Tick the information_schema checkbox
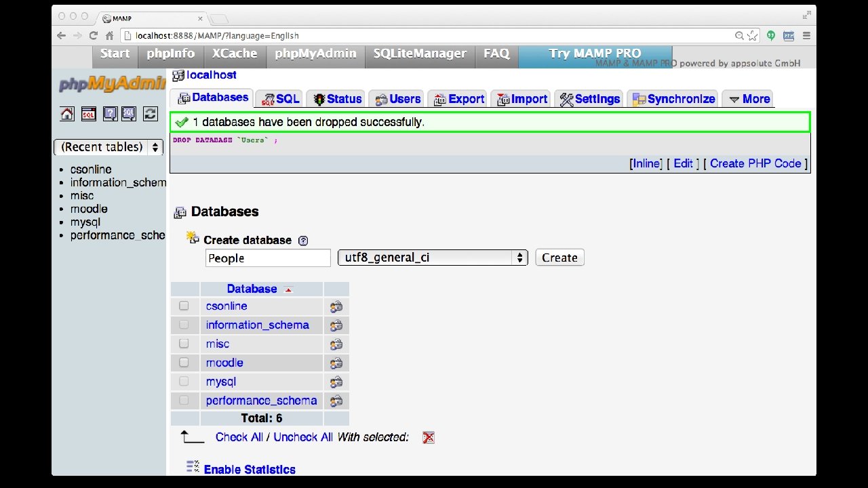868x488 pixels. 184,325
